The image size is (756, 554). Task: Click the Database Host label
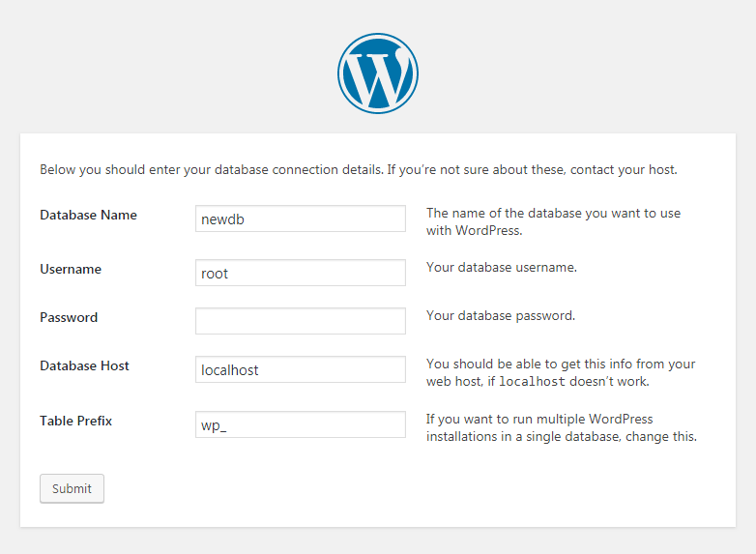pyautogui.click(x=84, y=366)
